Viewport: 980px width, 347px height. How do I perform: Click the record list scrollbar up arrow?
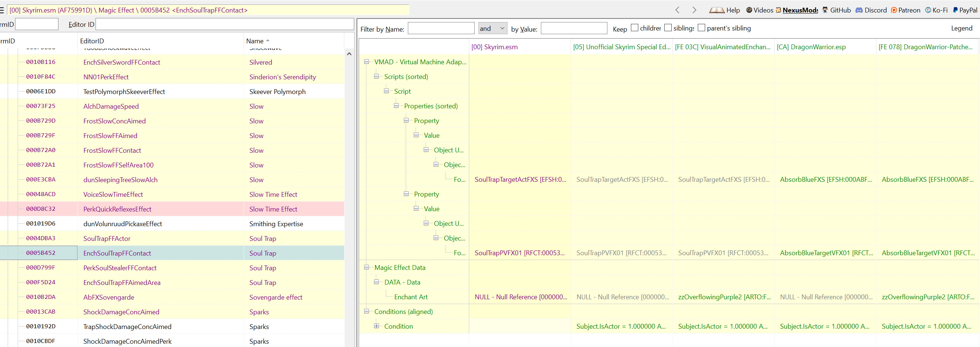[x=349, y=54]
